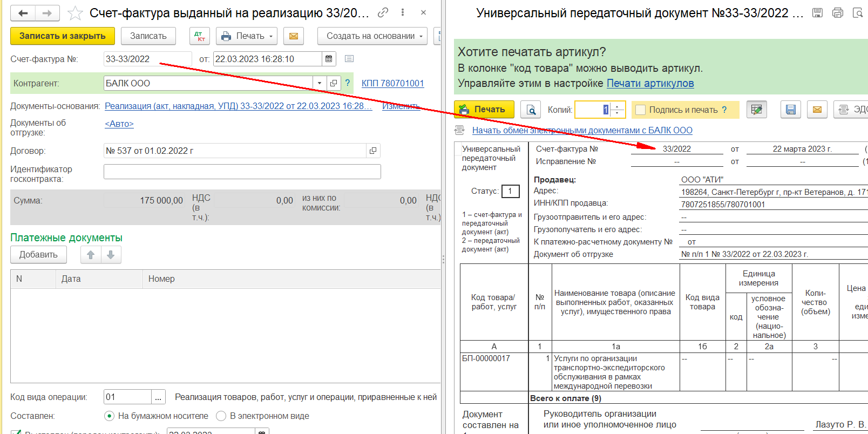Click the envelope icon in the invoice toolbar

coord(293,36)
